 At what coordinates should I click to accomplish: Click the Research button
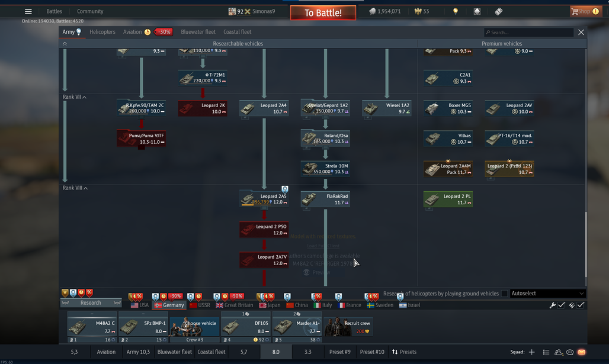point(91,302)
